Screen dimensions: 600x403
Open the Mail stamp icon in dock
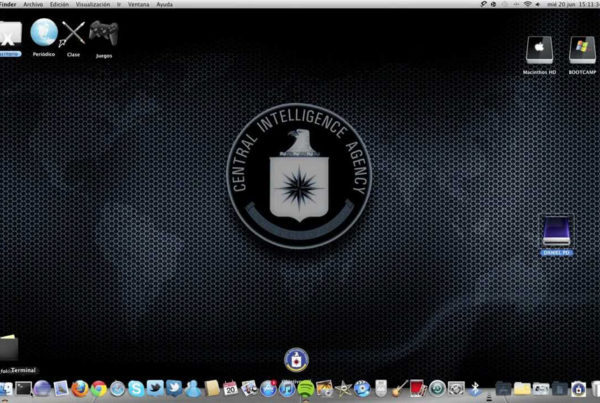point(61,389)
